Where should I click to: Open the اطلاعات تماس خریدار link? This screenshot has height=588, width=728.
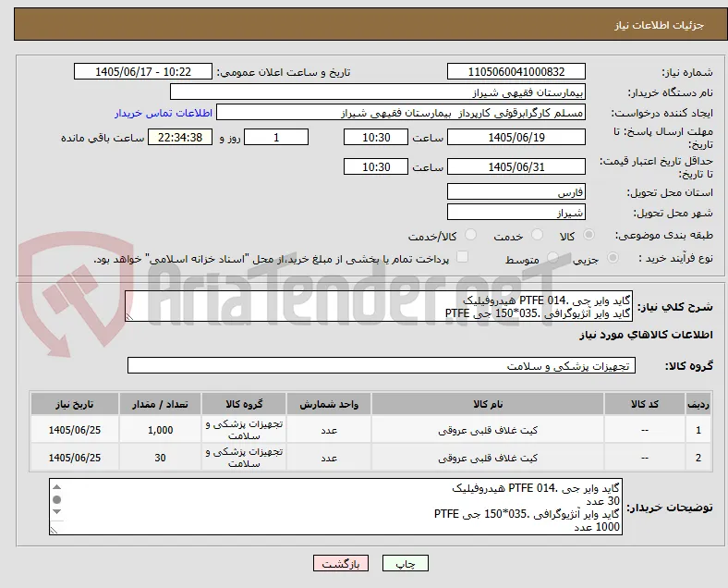pyautogui.click(x=164, y=113)
